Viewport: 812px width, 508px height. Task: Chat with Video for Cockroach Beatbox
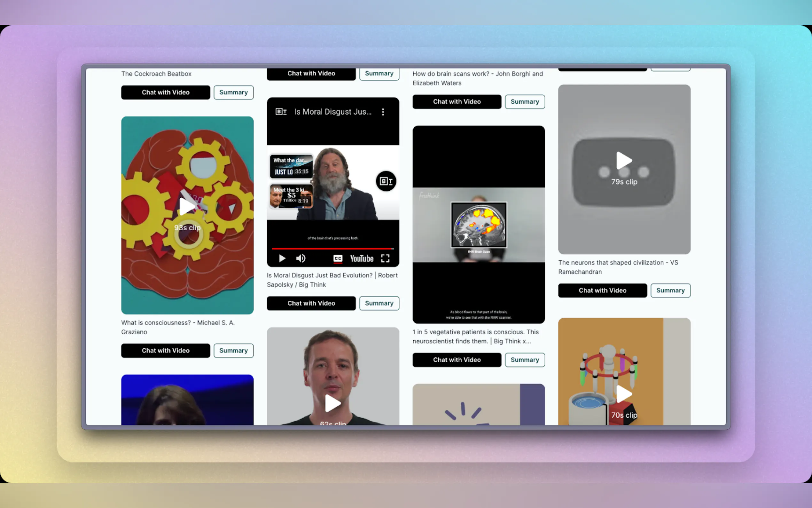pyautogui.click(x=166, y=92)
